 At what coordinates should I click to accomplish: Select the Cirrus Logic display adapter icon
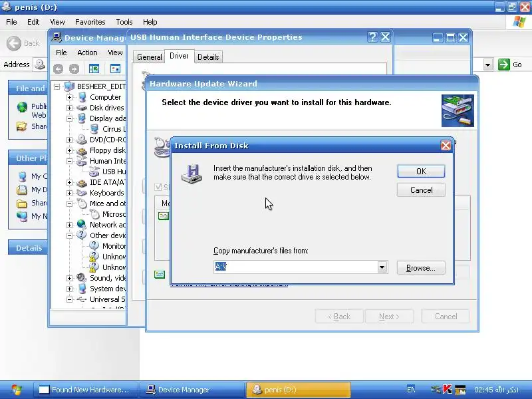(94, 129)
